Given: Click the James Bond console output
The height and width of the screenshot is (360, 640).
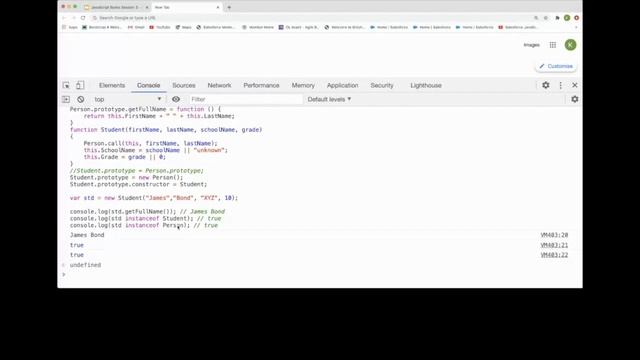Looking at the screenshot, I should [x=87, y=235].
